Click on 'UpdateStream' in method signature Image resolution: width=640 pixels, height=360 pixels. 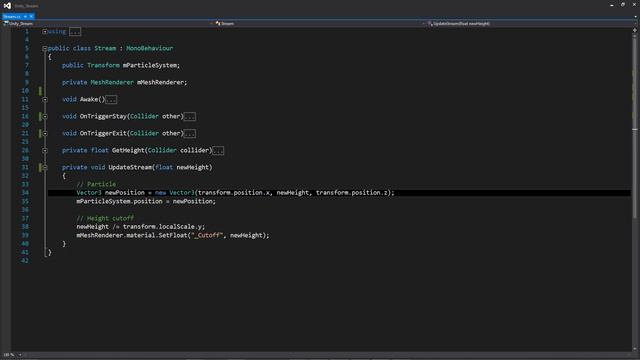pos(130,167)
